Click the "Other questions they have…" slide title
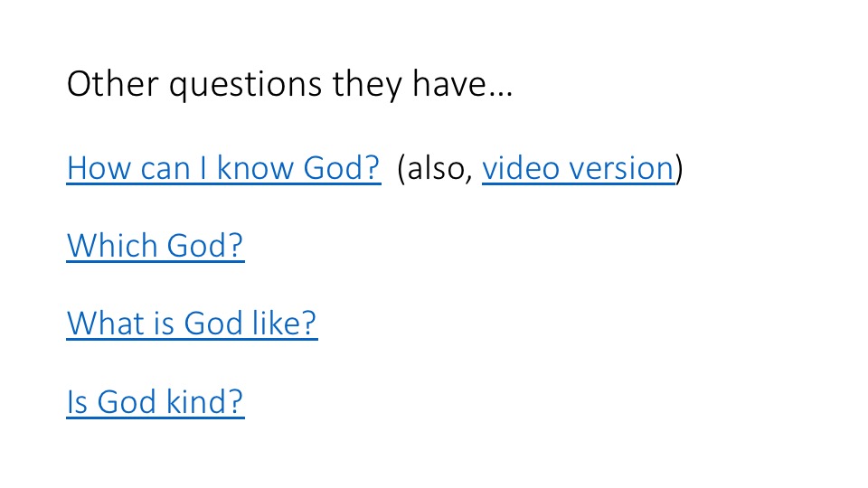868x488 pixels. (289, 84)
